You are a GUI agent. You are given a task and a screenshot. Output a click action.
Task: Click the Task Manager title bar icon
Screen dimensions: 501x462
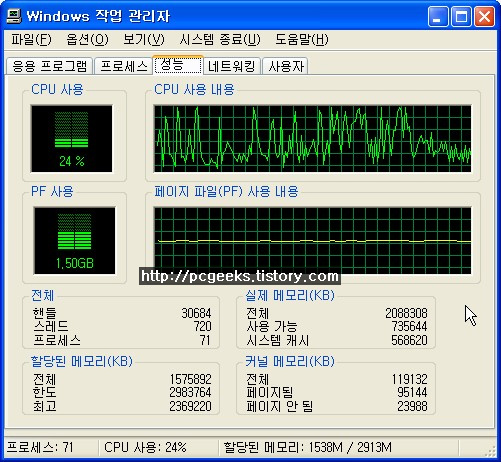coord(14,16)
